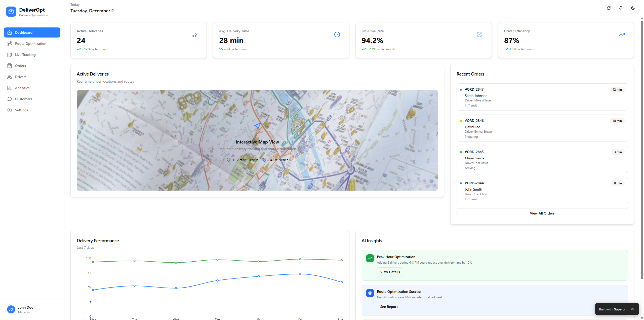Image resolution: width=644 pixels, height=320 pixels.
Task: Open order #ORD-2847 card
Action: (x=542, y=97)
